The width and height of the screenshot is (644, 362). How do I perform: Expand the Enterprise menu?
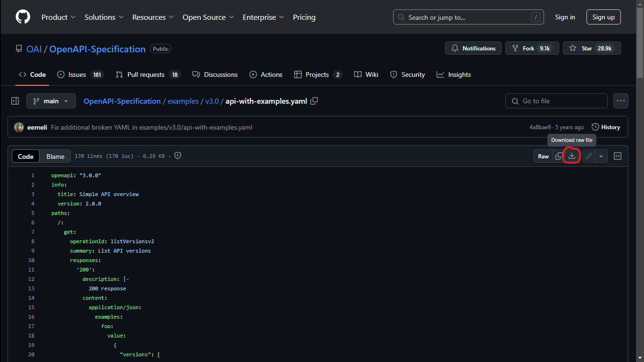[x=263, y=17]
